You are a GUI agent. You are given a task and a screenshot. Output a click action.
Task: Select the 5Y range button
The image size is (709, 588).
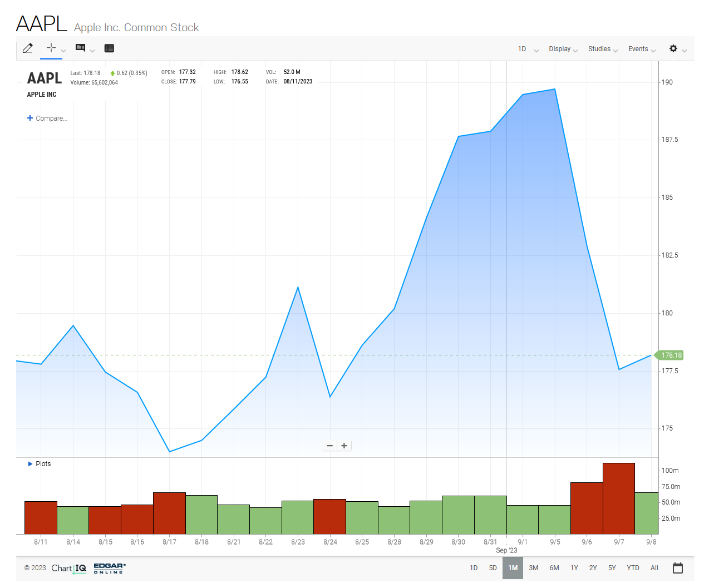pyautogui.click(x=612, y=568)
